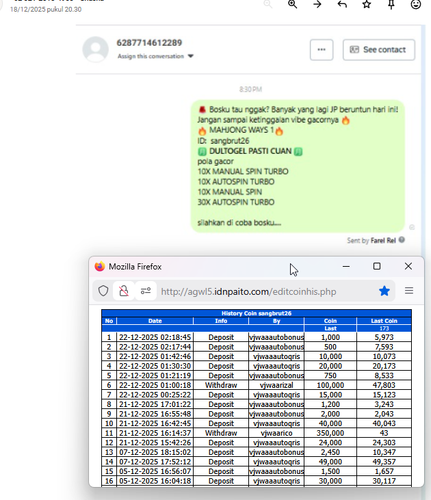Image resolution: width=431 pixels, height=500 pixels.
Task: Click the Mozilla Firefox window title
Action: pyautogui.click(x=135, y=267)
